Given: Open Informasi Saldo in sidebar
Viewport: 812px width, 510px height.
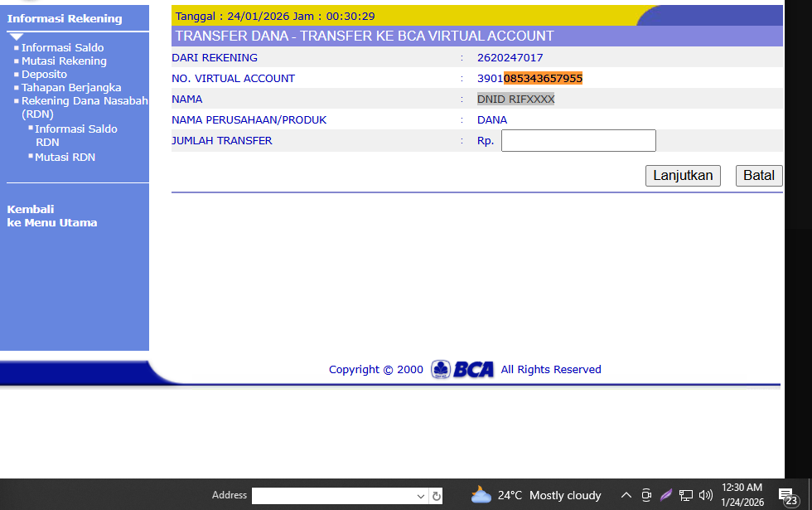Looking at the screenshot, I should click(63, 48).
